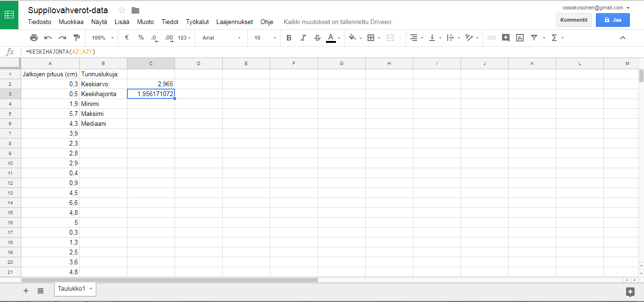Viewport: 644px width, 302px height.
Task: Toggle italic text formatting
Action: tap(303, 38)
